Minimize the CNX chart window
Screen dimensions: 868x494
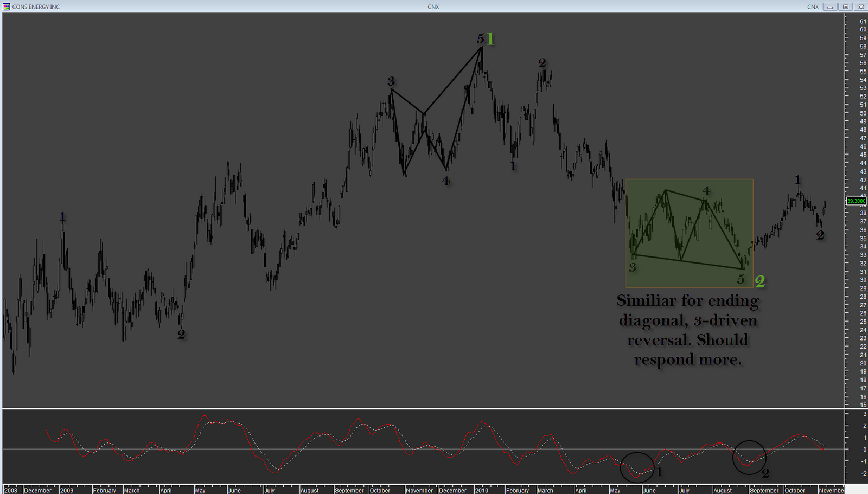point(830,7)
